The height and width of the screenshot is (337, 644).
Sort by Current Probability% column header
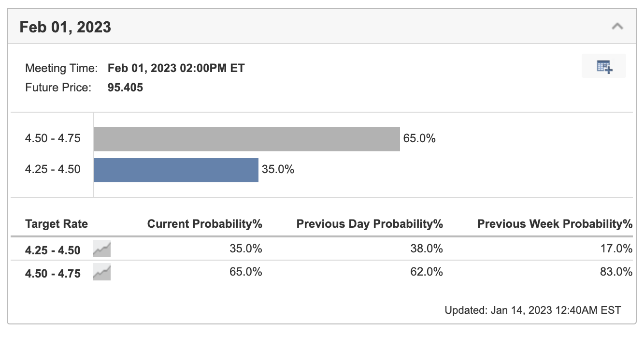(x=204, y=224)
